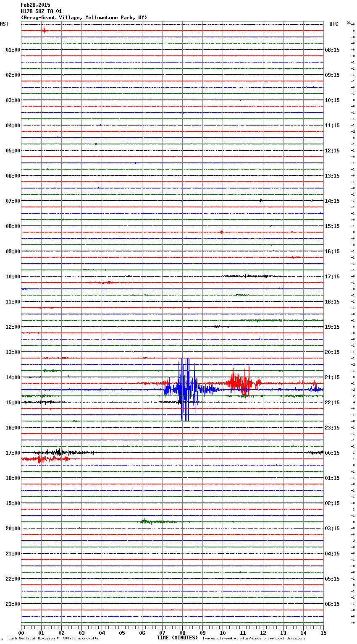Click the 22:15 UTC time label

[332, 403]
